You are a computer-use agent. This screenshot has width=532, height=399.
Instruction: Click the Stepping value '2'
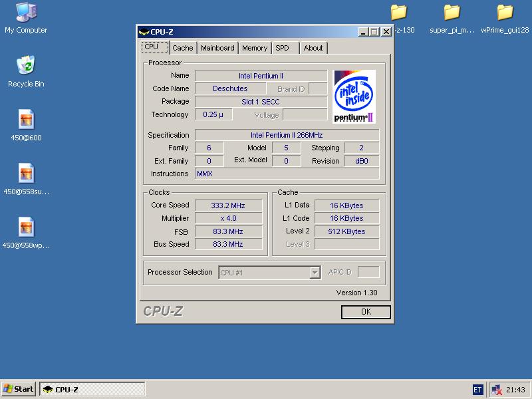tap(362, 148)
